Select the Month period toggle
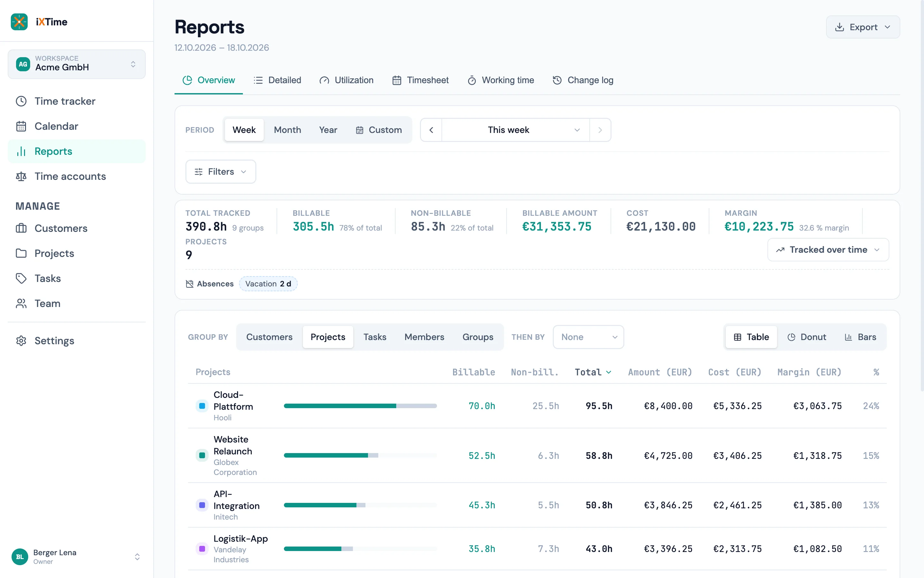 tap(287, 130)
